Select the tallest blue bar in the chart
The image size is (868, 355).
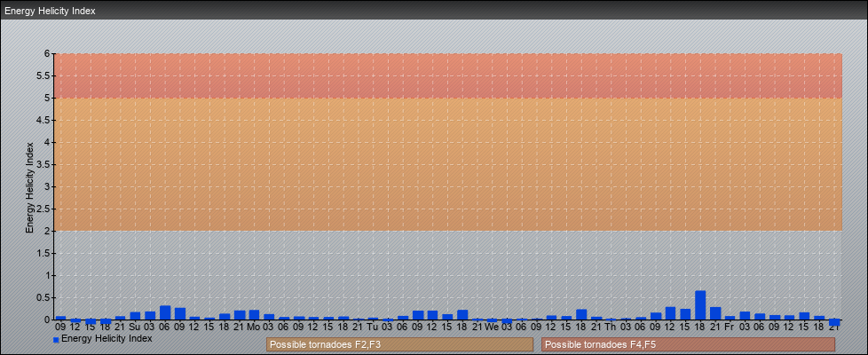[700, 305]
